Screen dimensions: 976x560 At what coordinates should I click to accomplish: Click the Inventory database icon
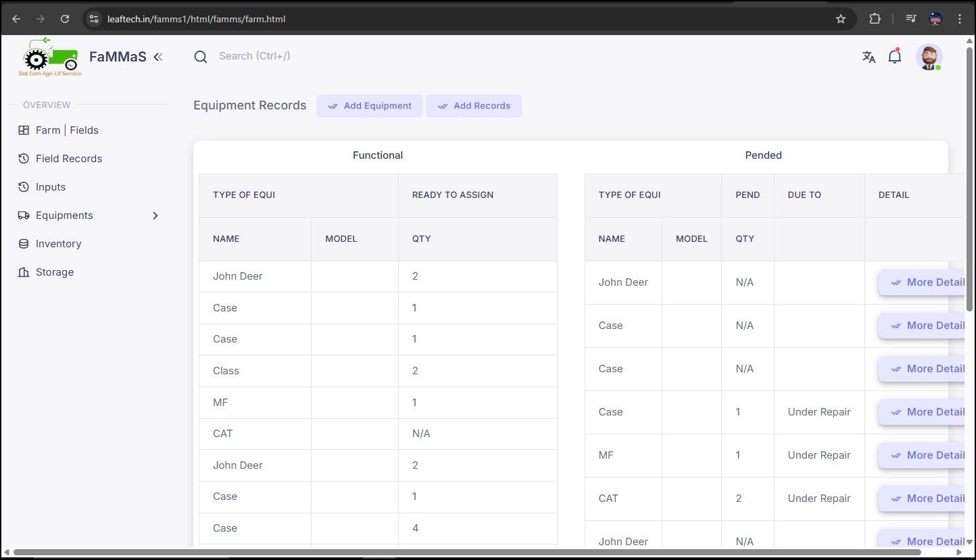24,244
